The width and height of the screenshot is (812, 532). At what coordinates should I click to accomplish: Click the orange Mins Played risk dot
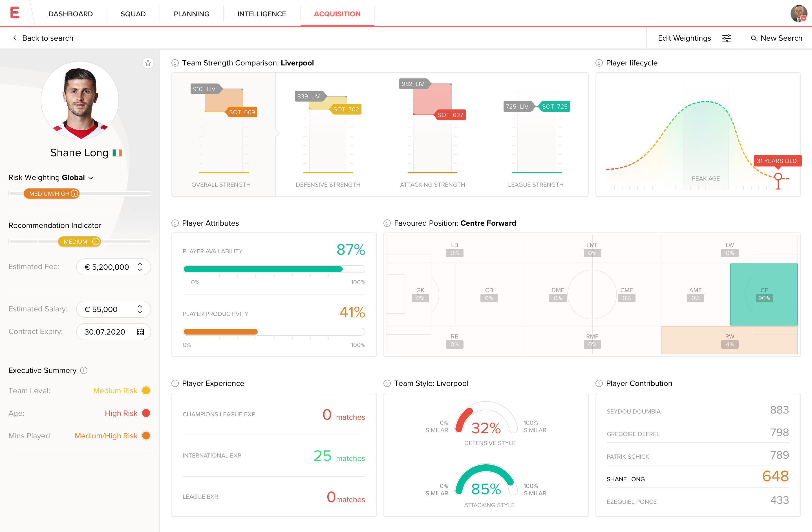146,436
